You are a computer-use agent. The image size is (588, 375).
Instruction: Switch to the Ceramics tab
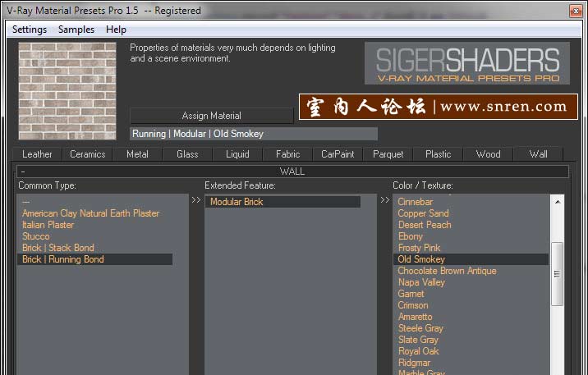(87, 154)
